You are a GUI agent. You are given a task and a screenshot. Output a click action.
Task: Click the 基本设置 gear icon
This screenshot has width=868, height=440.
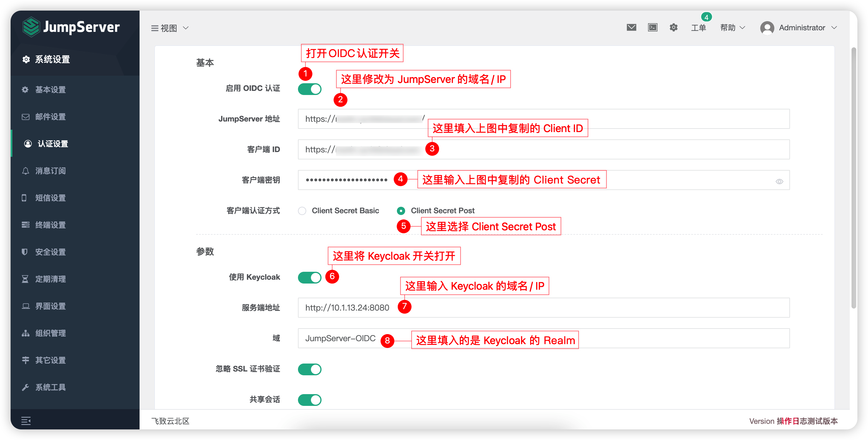coord(25,89)
